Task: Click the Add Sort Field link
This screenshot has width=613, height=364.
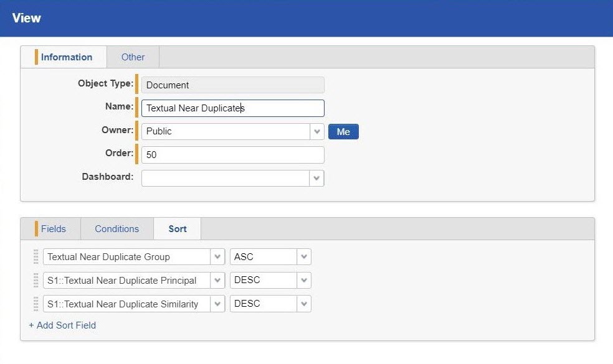Action: (x=62, y=325)
